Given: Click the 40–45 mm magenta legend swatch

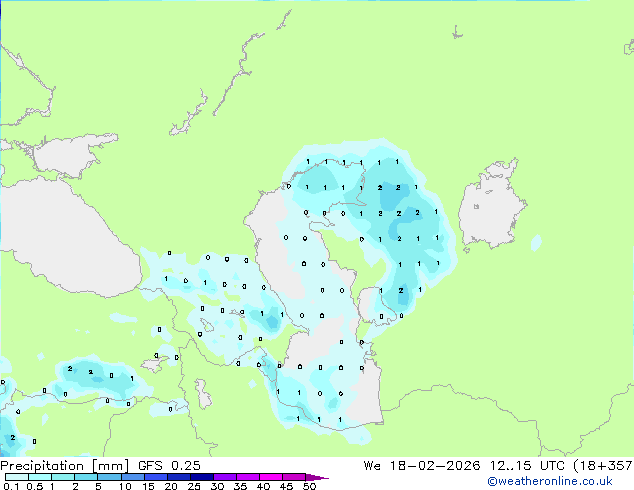Looking at the screenshot, I should [271, 477].
